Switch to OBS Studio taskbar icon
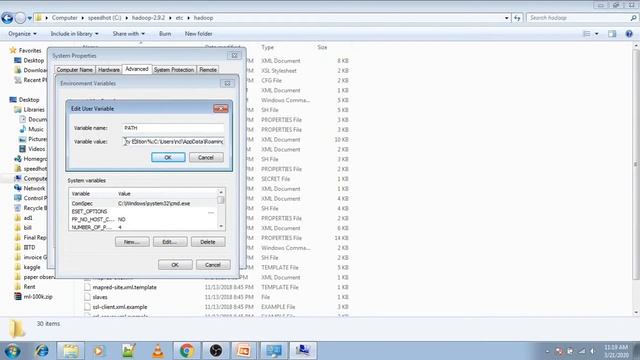640x360 pixels. pos(216,351)
